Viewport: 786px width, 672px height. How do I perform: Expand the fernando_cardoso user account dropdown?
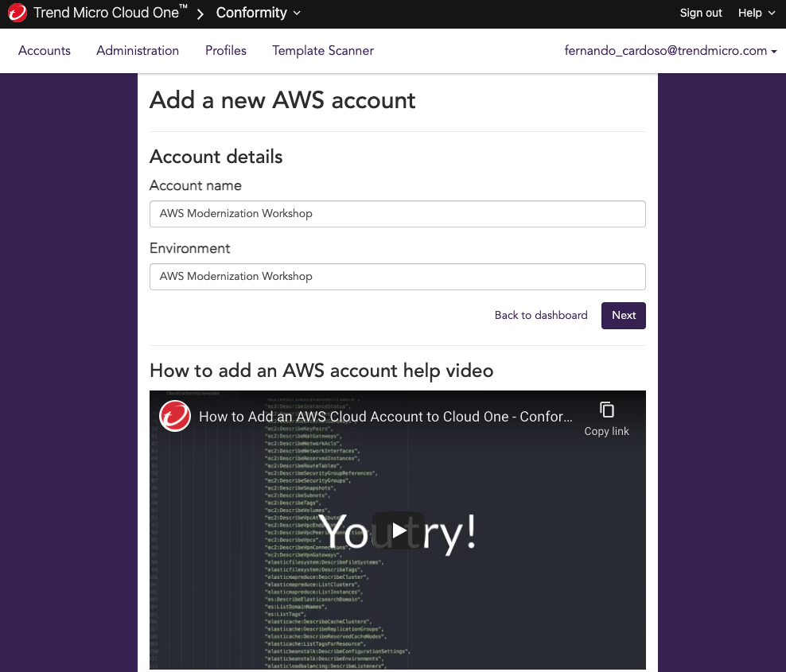tap(670, 51)
